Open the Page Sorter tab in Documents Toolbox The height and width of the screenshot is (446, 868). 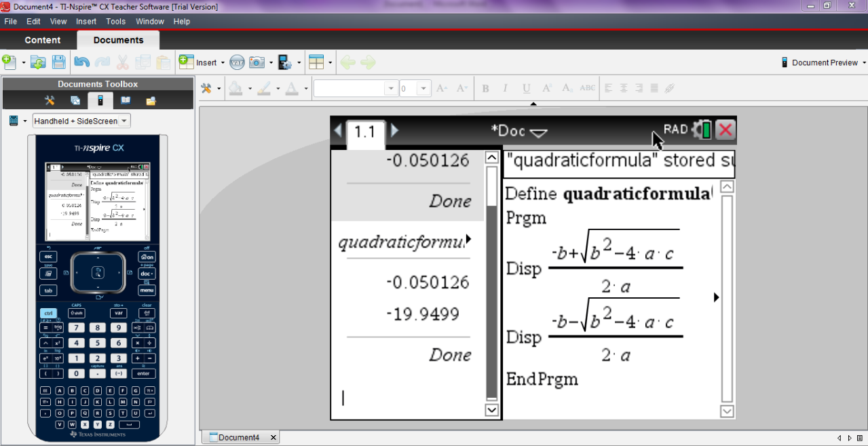(75, 100)
